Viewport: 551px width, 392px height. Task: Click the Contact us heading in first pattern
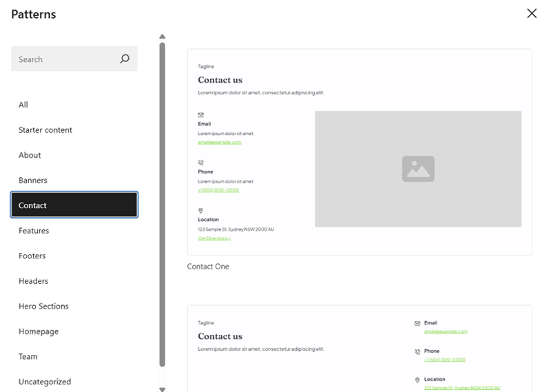pos(220,80)
